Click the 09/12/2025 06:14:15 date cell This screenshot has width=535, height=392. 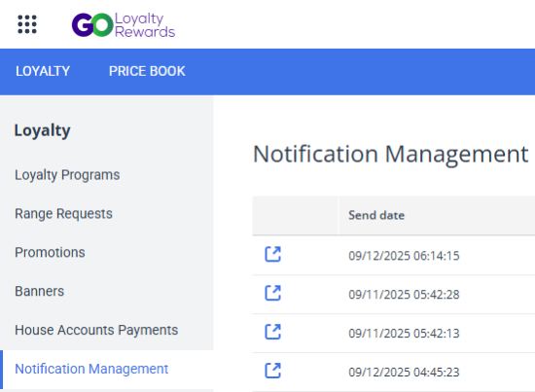coord(404,256)
